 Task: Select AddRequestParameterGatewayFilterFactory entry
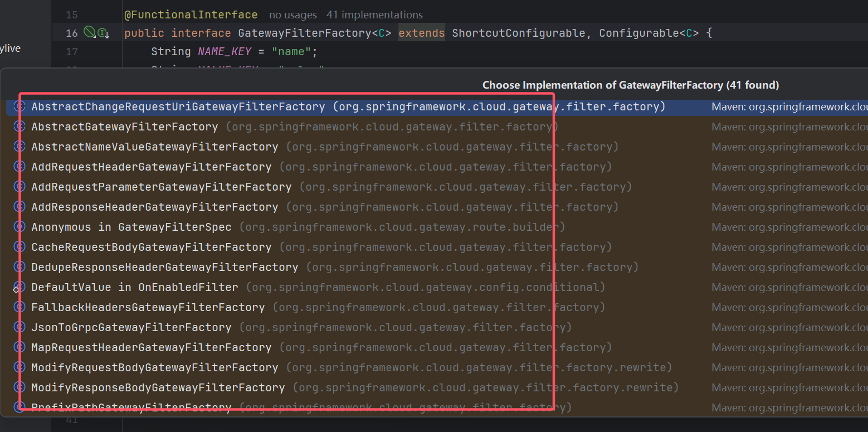[x=437, y=187]
